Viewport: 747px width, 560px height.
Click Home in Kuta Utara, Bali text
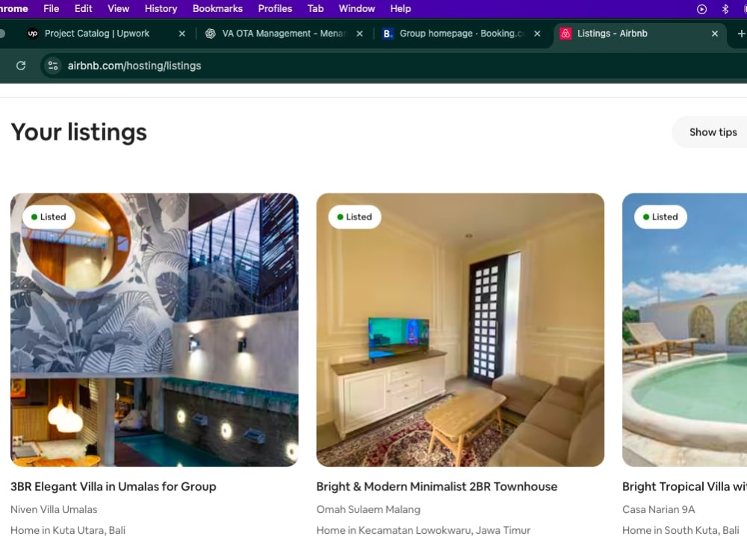68,530
